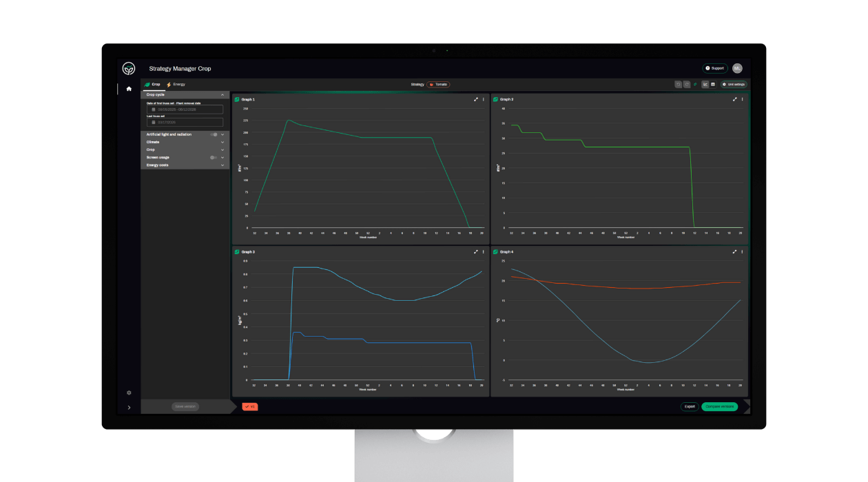Expand Graph 1 to fullscreen
Image resolution: width=868 pixels, height=482 pixels.
[476, 99]
